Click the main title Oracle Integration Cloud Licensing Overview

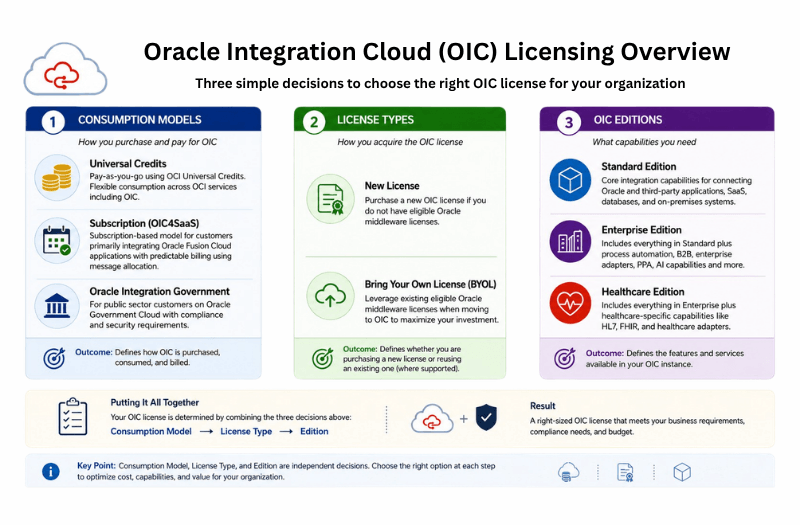437,52
